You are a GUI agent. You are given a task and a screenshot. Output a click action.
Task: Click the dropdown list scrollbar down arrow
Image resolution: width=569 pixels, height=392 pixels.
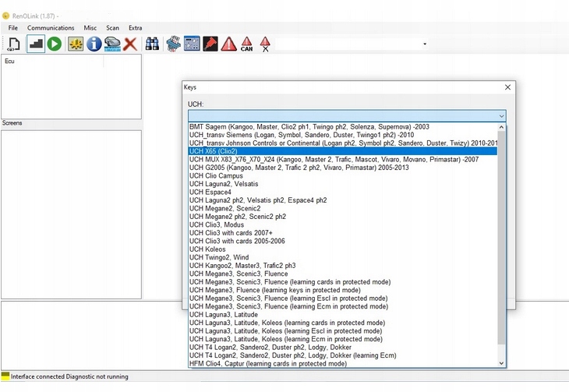[501, 363]
